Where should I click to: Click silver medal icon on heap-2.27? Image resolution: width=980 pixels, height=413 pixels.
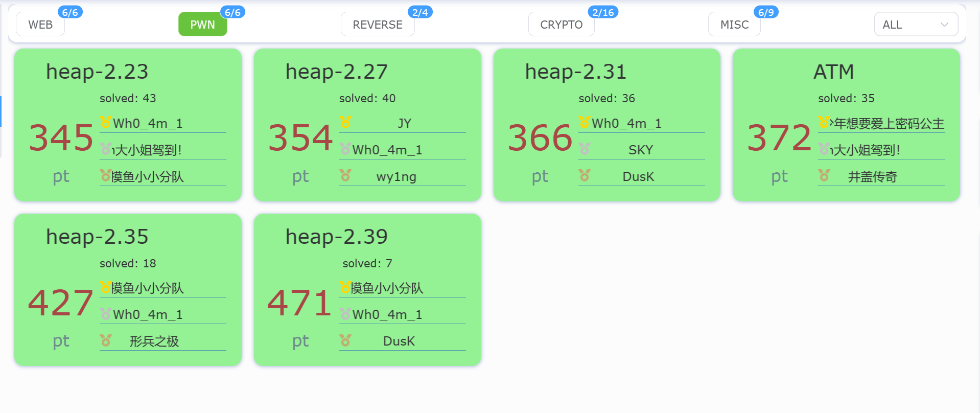pos(345,149)
